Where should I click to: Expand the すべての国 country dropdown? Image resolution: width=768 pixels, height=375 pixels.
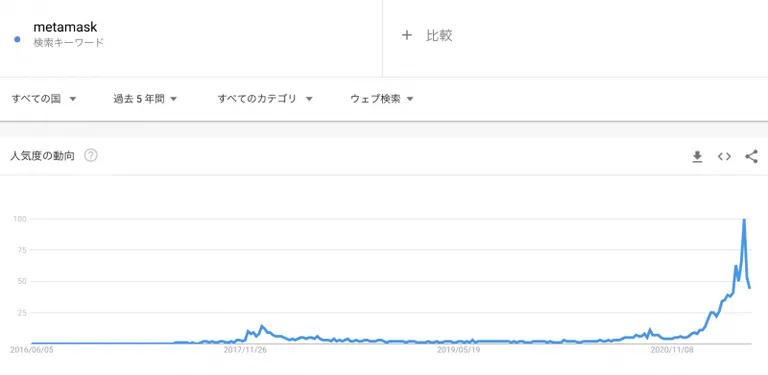(44, 99)
